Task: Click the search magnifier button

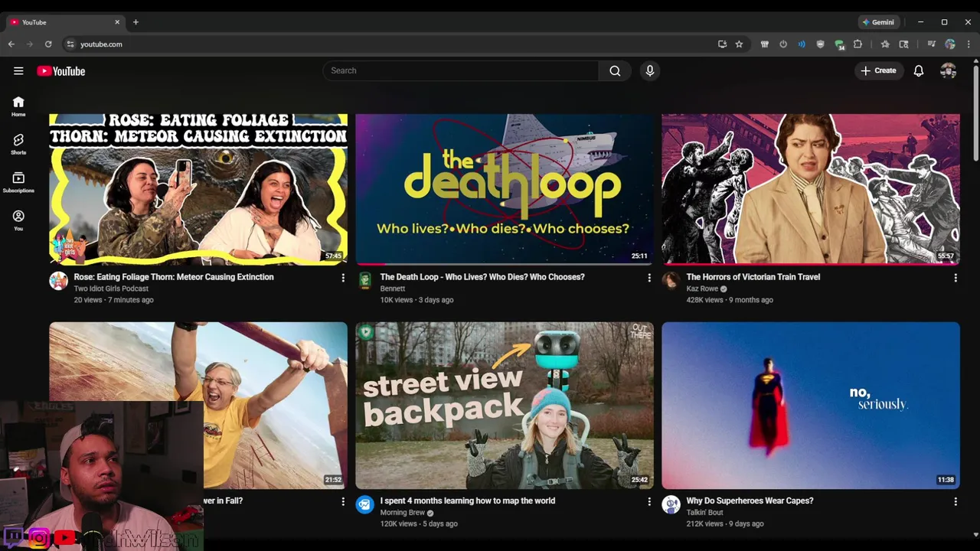Action: 615,70
